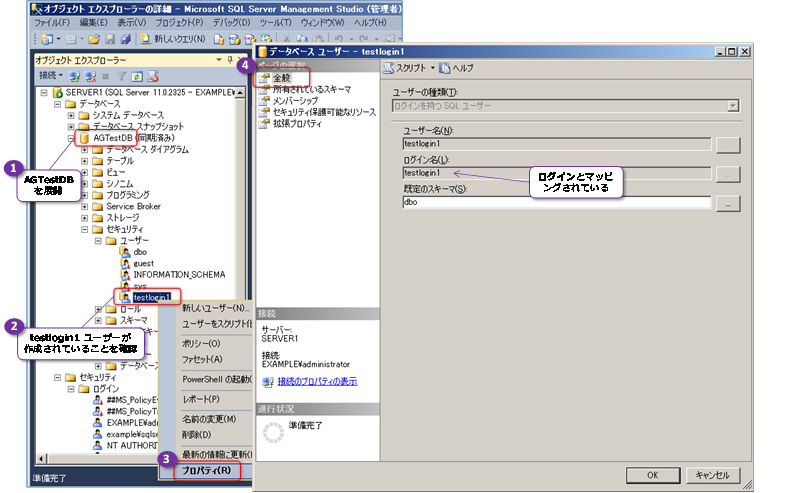Click the Filter funnel icon in Object Explorer
The width and height of the screenshot is (800, 493).
(x=121, y=77)
